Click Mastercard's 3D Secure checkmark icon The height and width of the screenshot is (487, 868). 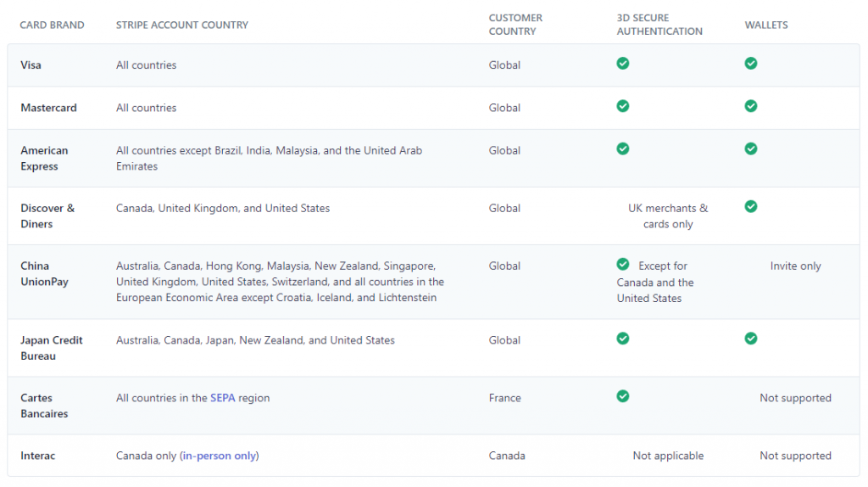click(623, 106)
